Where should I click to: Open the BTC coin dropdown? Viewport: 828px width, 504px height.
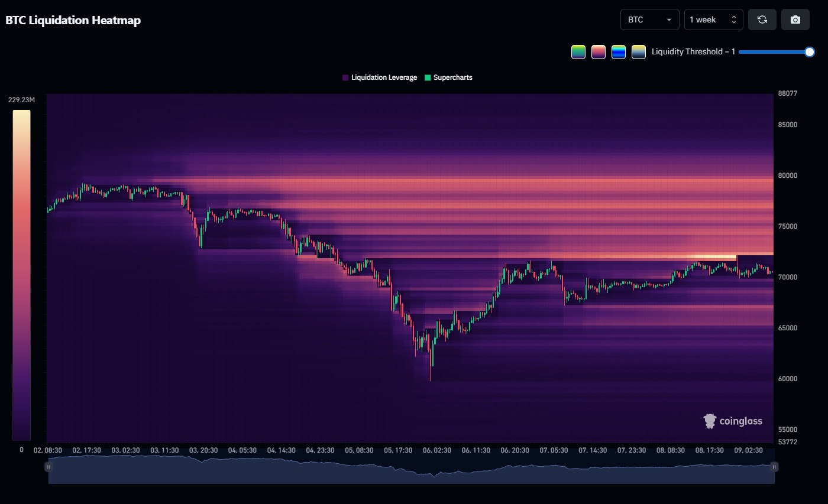pyautogui.click(x=649, y=19)
